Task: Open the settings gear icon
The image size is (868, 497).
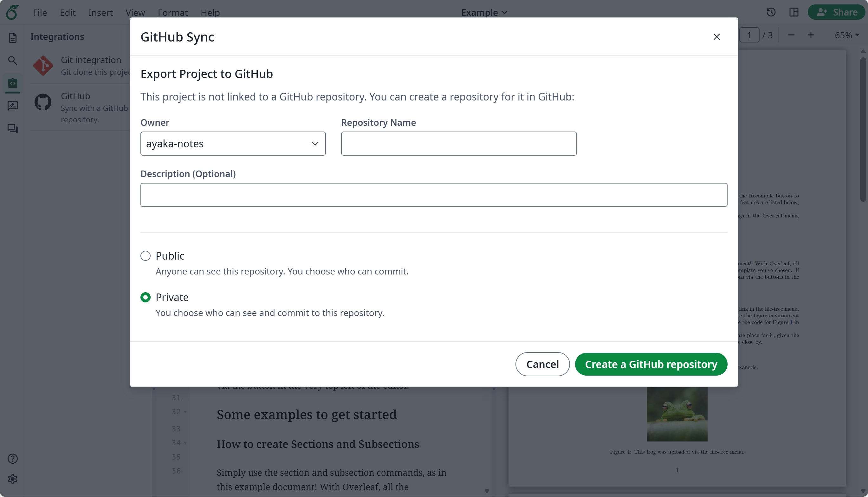Action: (13, 479)
